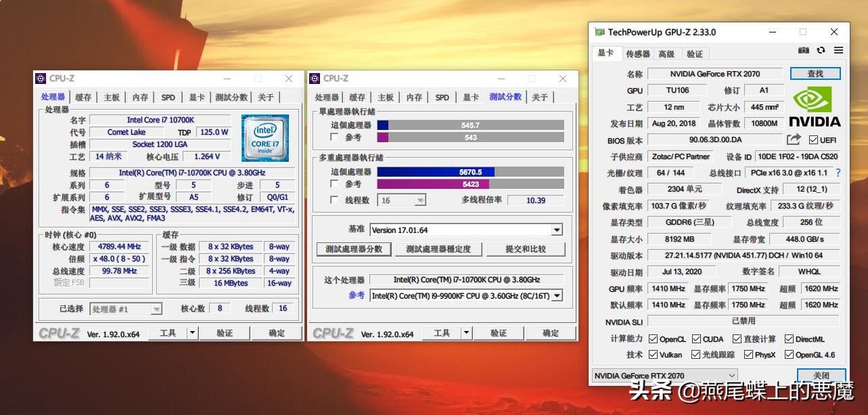Take a screenshot with GPU-Z camera icon

(804, 50)
